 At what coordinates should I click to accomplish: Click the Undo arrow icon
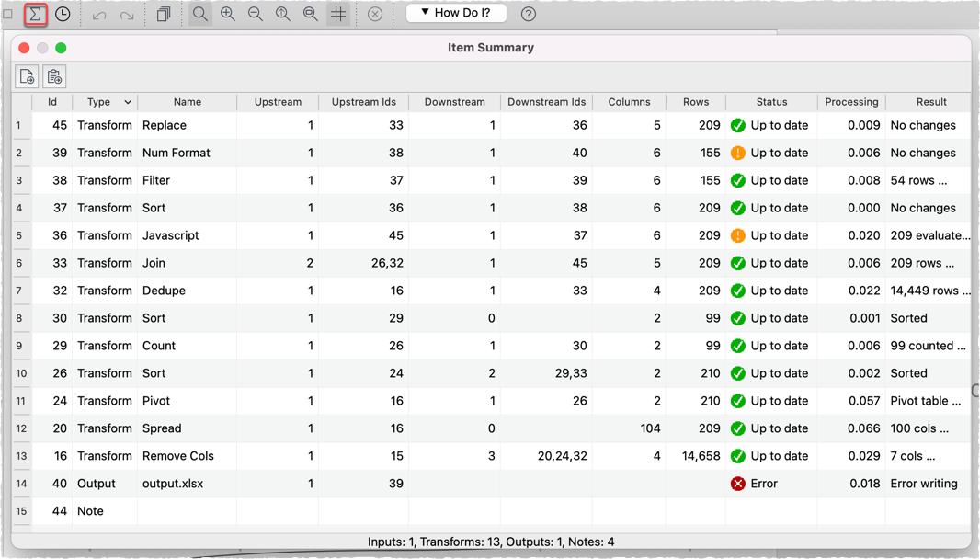pos(100,14)
